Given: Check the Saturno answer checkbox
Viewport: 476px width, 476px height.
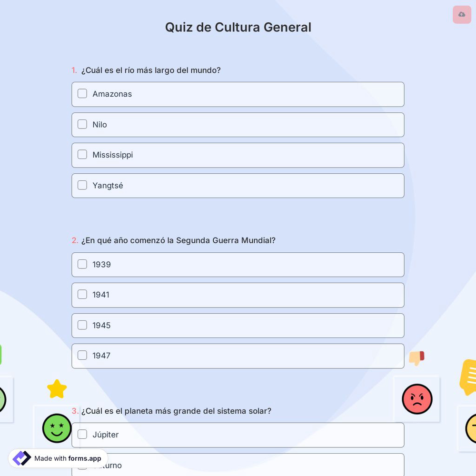Looking at the screenshot, I should click(82, 465).
